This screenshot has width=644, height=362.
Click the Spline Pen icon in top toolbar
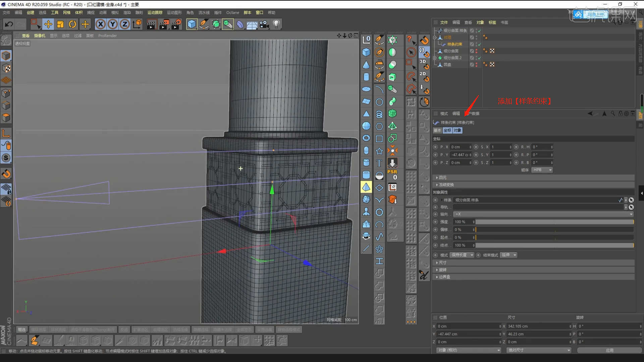click(x=204, y=24)
